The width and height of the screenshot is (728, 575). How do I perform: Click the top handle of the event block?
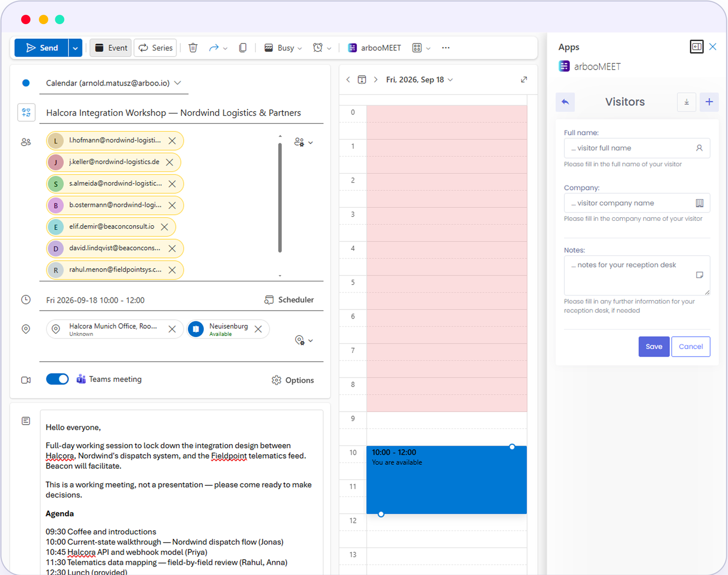[x=512, y=447]
